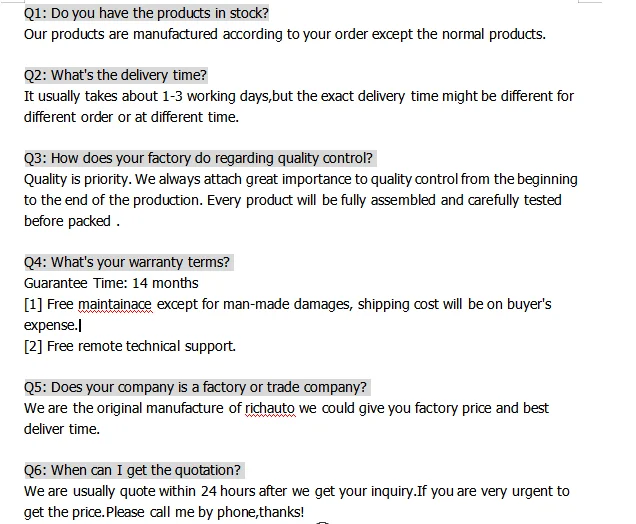This screenshot has height=524, width=636.
Task: Click the 'Guarantee Time: 14 months' line
Action: point(111,283)
